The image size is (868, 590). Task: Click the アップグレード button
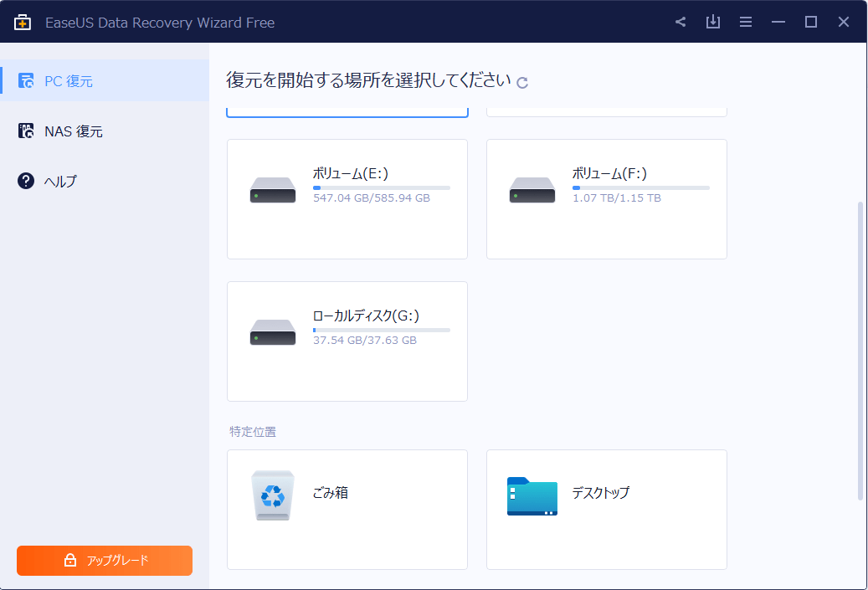[105, 561]
